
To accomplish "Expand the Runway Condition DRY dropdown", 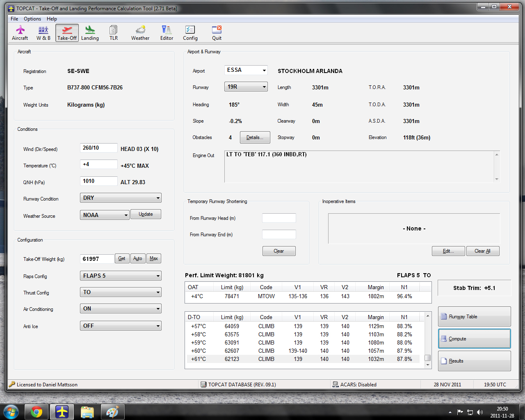I will tap(158, 198).
